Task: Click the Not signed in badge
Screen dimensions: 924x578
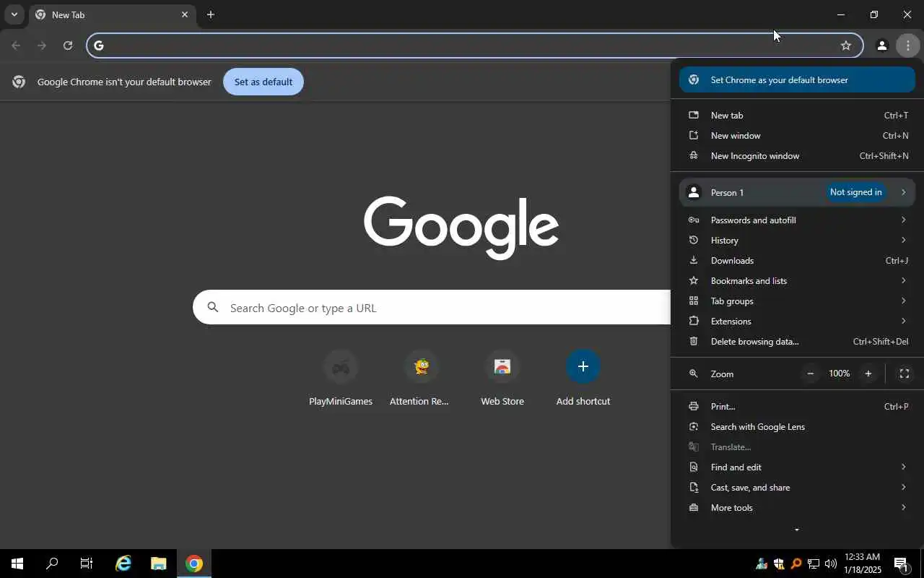Action: tap(855, 192)
